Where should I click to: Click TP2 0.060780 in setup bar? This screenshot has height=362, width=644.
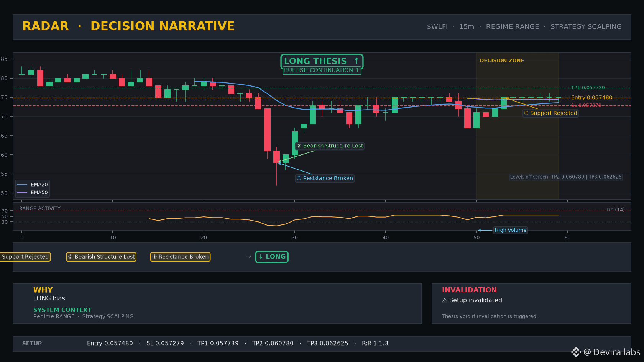[273, 344]
